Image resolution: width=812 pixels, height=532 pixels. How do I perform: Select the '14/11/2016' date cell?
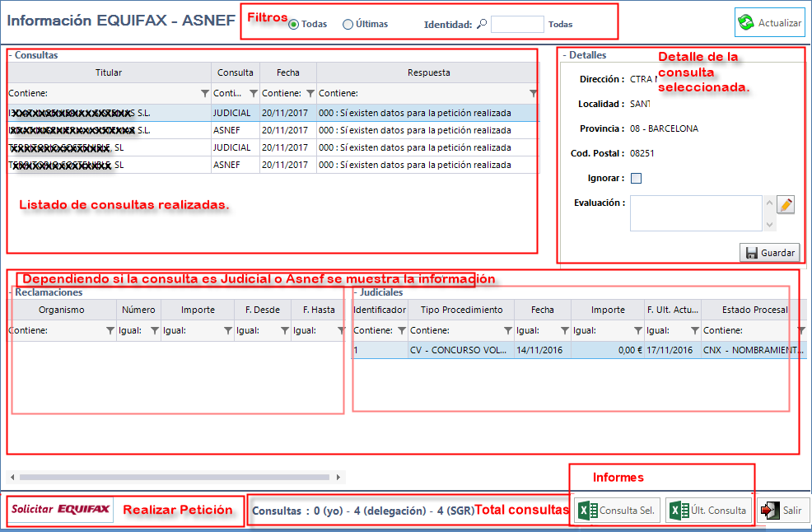(543, 350)
